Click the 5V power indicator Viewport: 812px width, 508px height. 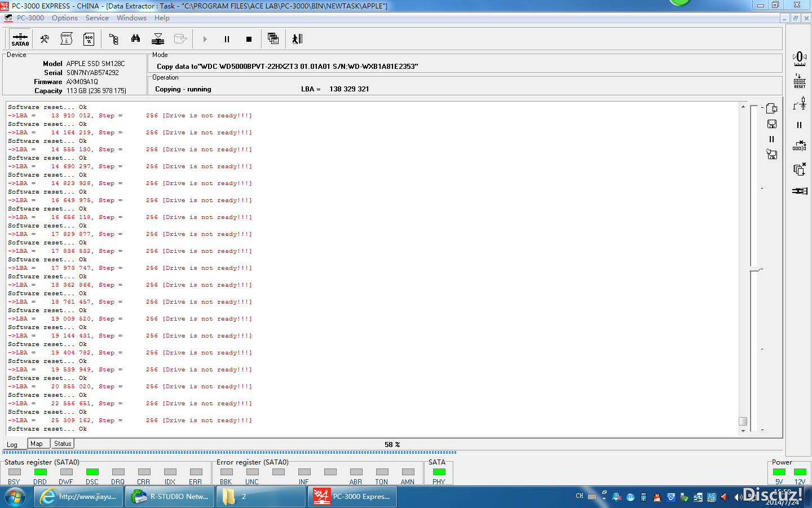pos(779,472)
